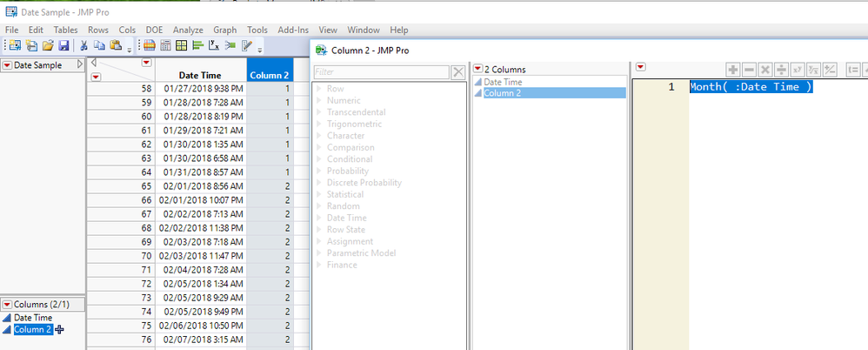The width and height of the screenshot is (868, 350).
Task: Click the New Data Table toolbar icon
Action: tap(15, 45)
